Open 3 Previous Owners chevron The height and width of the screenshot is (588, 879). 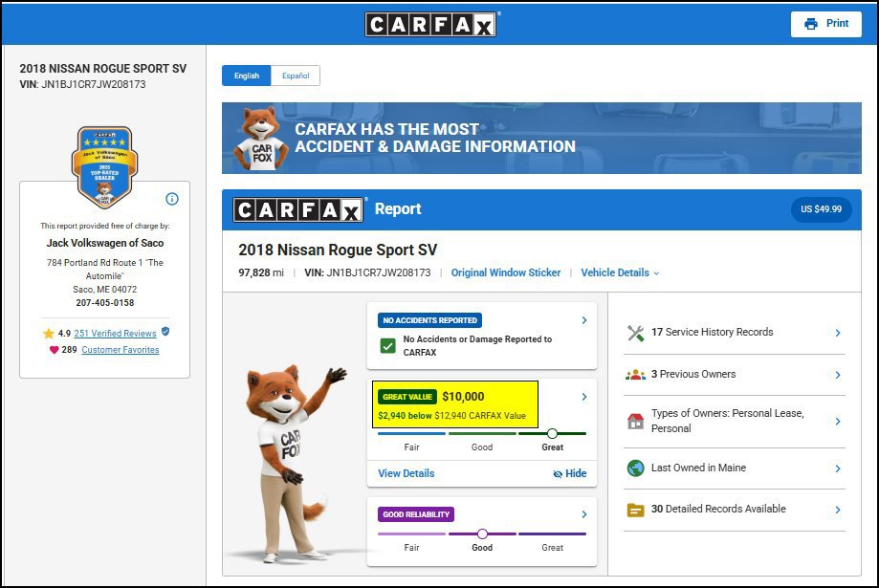point(838,375)
